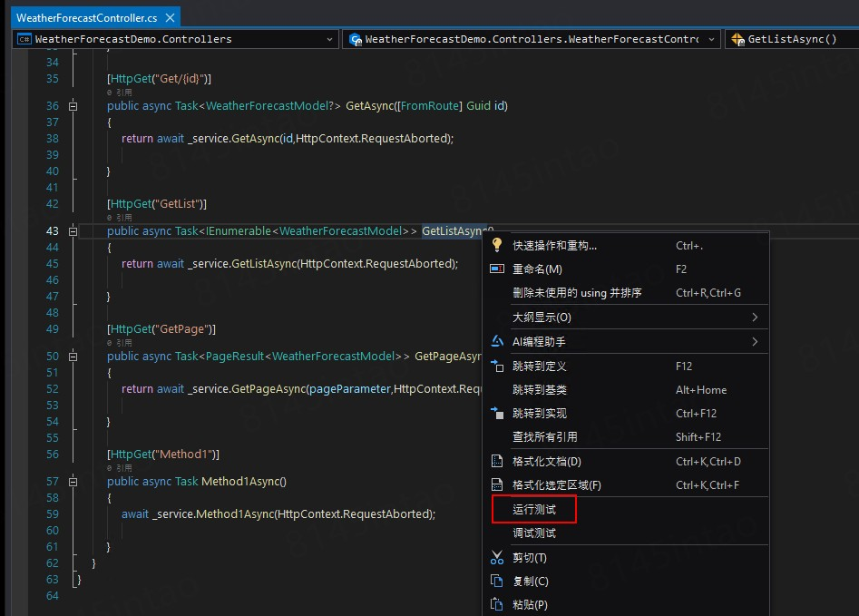Click the [HttpGet("GetPage")] attribute
The image size is (859, 616).
click(x=161, y=328)
